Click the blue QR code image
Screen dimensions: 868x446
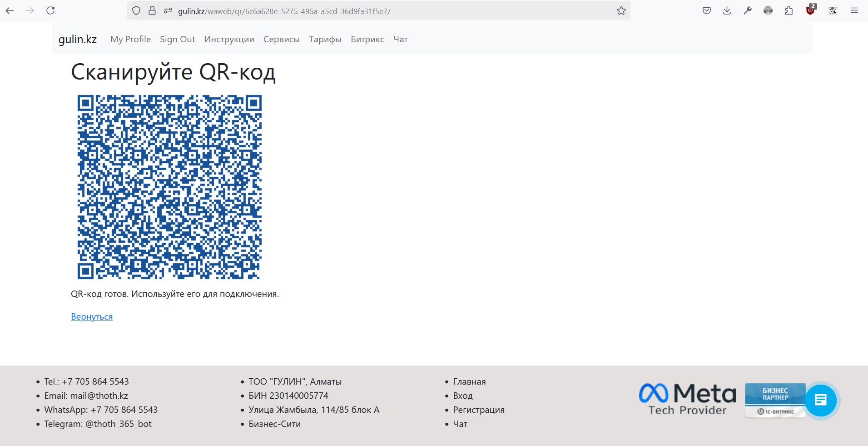(169, 187)
